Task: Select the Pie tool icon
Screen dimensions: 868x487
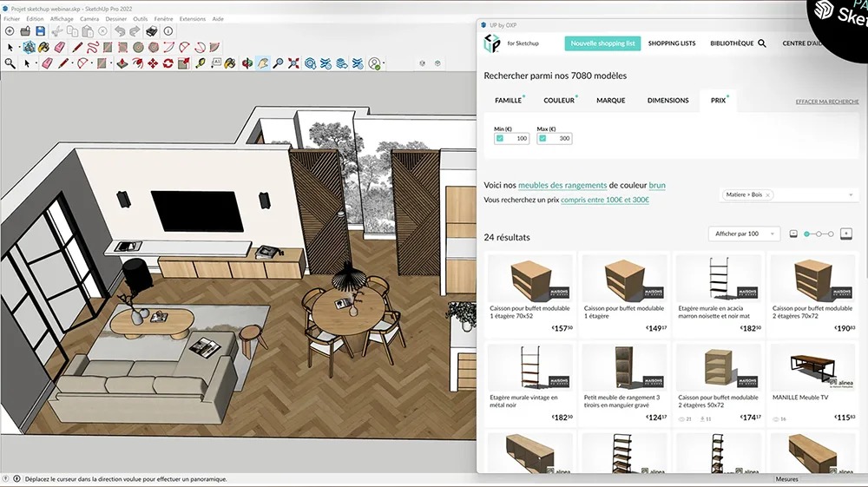Action: click(214, 47)
